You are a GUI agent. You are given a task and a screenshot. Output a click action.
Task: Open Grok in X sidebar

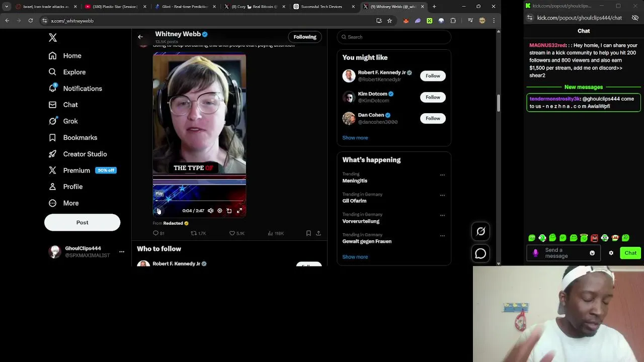[63, 121]
